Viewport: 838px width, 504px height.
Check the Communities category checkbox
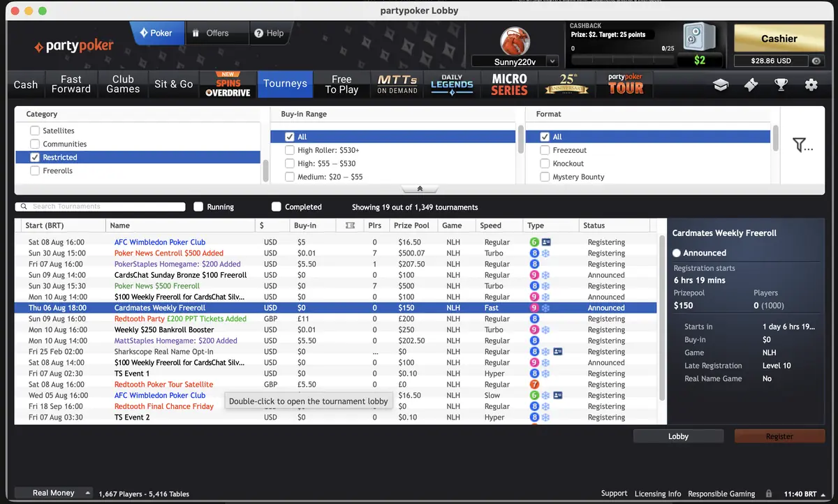point(34,144)
